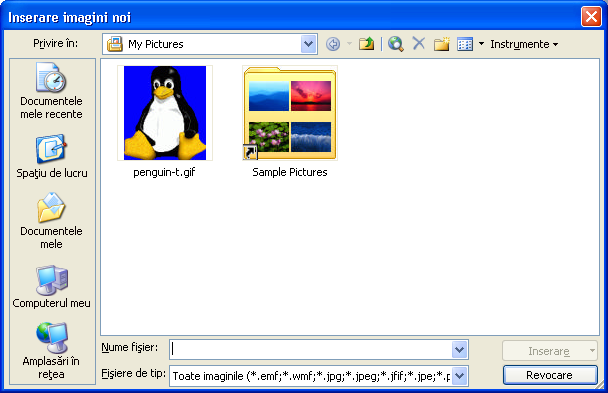Click the Sample Pictures folder name label
Image resolution: width=608 pixels, height=393 pixels.
pos(290,172)
